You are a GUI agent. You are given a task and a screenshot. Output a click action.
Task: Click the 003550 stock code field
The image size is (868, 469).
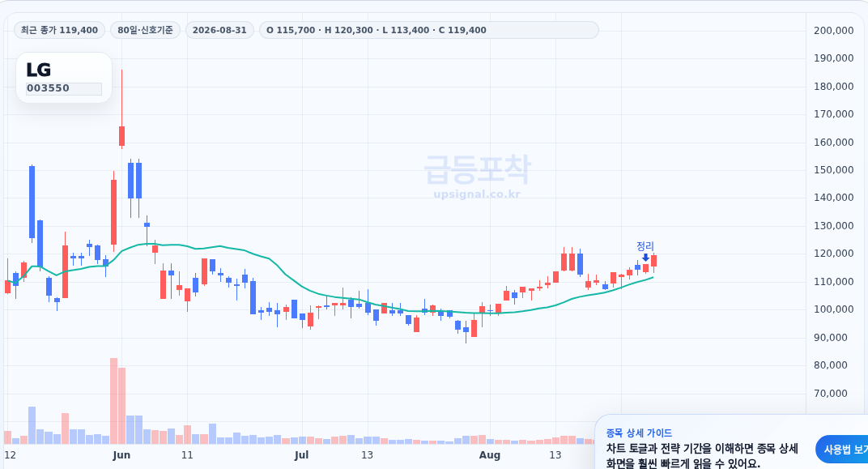coord(64,88)
